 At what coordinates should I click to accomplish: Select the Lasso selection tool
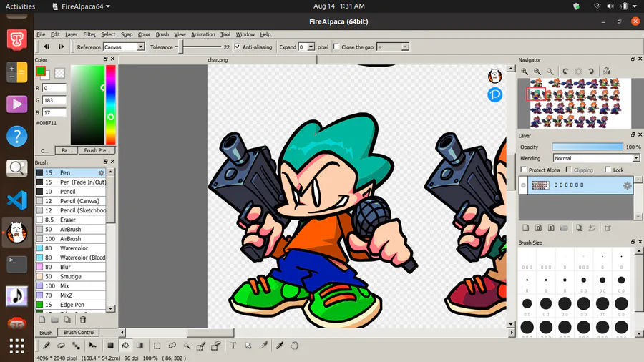[172, 346]
